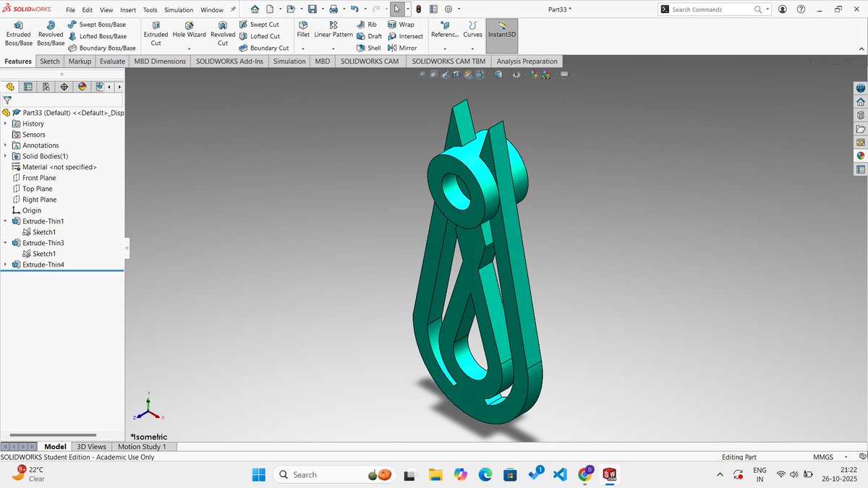Click the Intersect feature
The width and height of the screenshot is (868, 488).
coord(405,36)
